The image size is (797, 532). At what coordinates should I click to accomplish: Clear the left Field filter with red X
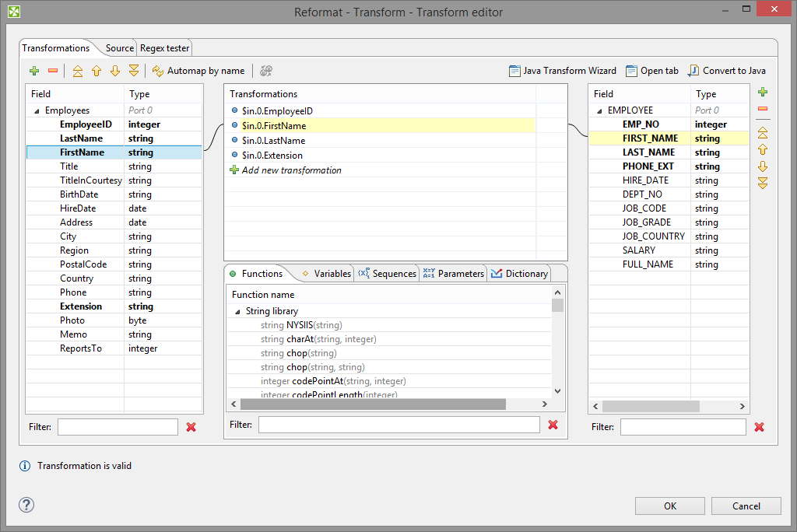click(191, 427)
